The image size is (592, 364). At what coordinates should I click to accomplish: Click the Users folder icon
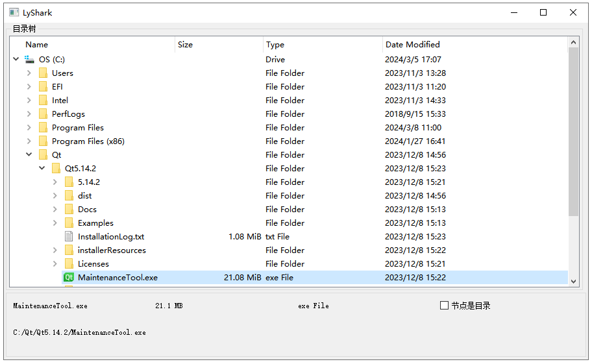pyautogui.click(x=43, y=73)
